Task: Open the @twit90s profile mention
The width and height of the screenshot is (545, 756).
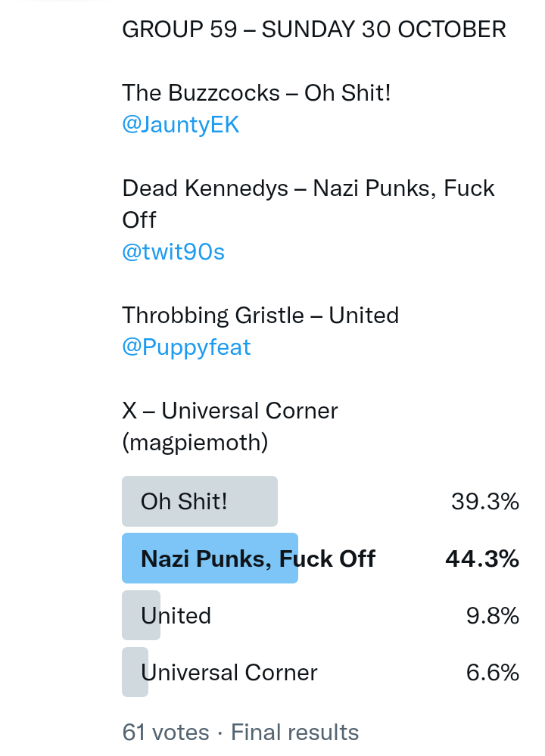Action: pyautogui.click(x=173, y=251)
